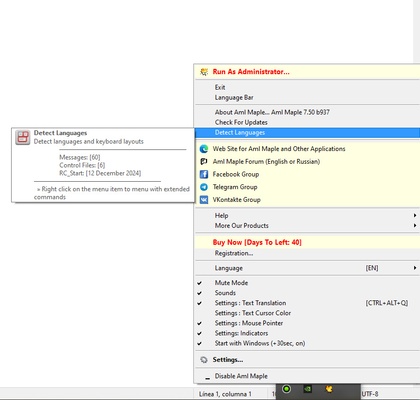The width and height of the screenshot is (420, 400).
Task: Expand the Language submenu arrow
Action: [x=415, y=268]
